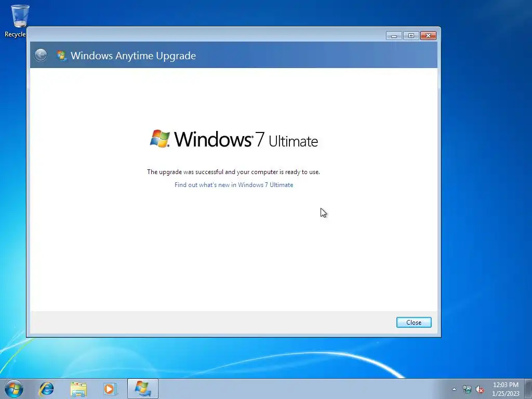Click the 'The upgrade was successful' message text
This screenshot has height=399, width=532.
tap(233, 172)
